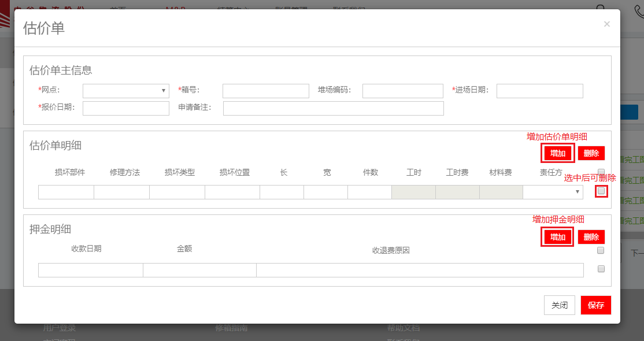
Task: Click the 进场日期 date field
Action: coord(539,91)
